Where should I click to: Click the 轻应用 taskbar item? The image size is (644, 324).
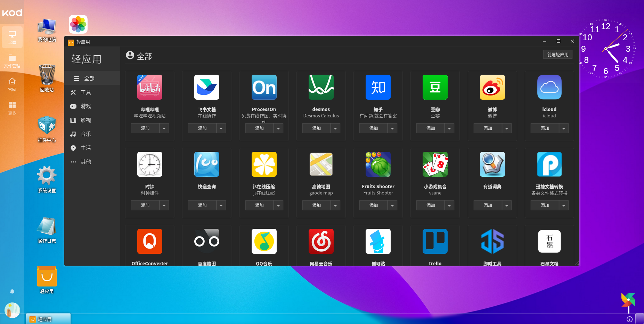48,319
